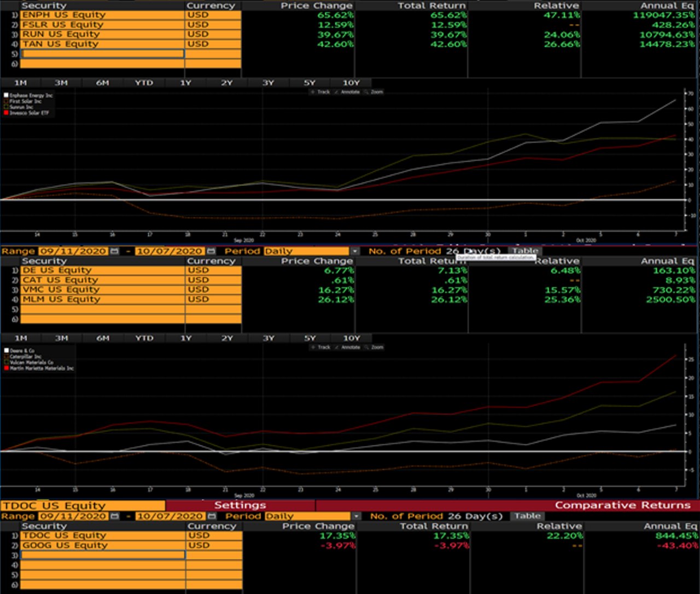Select the 10Y range on the solar chart

(x=351, y=83)
